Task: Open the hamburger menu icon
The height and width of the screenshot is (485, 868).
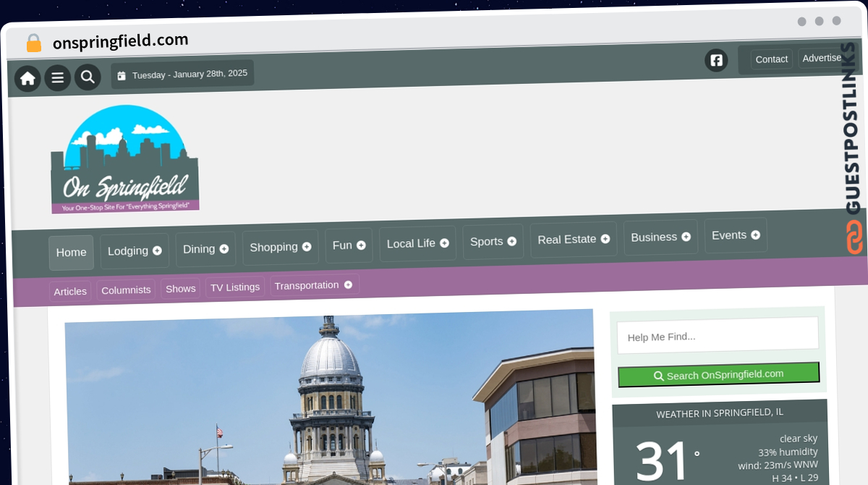Action: [57, 77]
